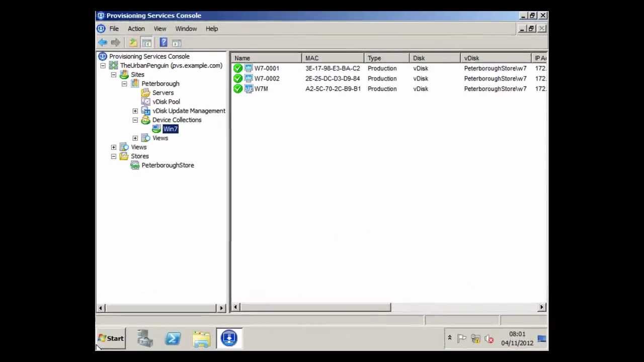This screenshot has width=644, height=362.
Task: Select the Win7 device collection
Action: click(170, 129)
